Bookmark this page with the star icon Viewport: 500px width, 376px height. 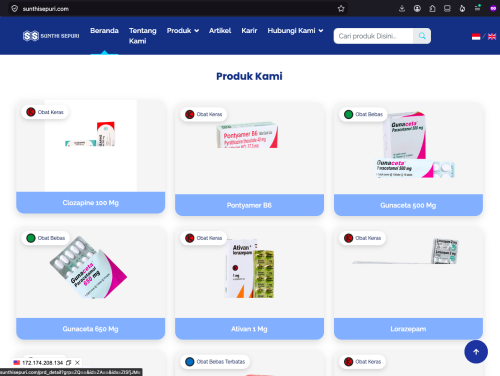point(341,9)
